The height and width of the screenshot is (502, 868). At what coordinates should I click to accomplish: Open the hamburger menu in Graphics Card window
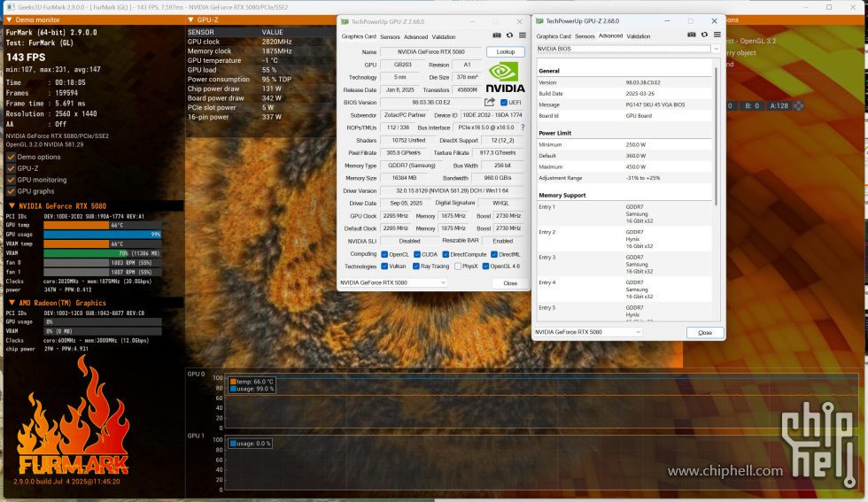[x=522, y=36]
